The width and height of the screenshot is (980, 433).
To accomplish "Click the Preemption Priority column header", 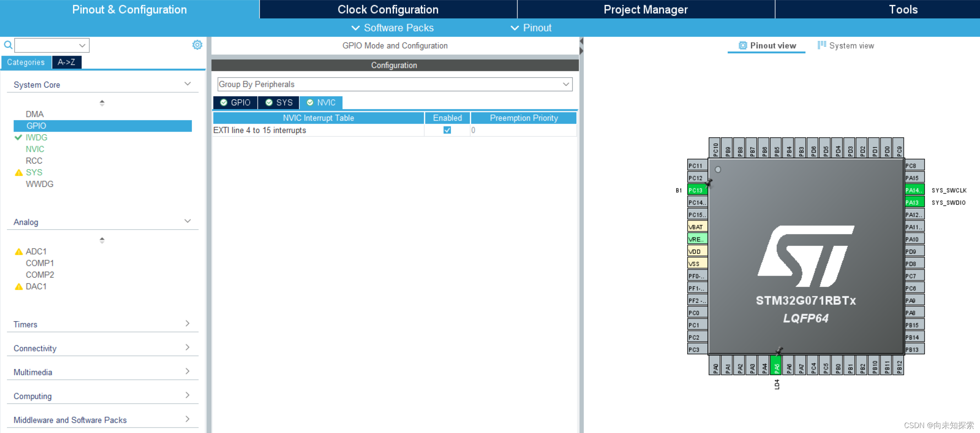I will coord(524,118).
